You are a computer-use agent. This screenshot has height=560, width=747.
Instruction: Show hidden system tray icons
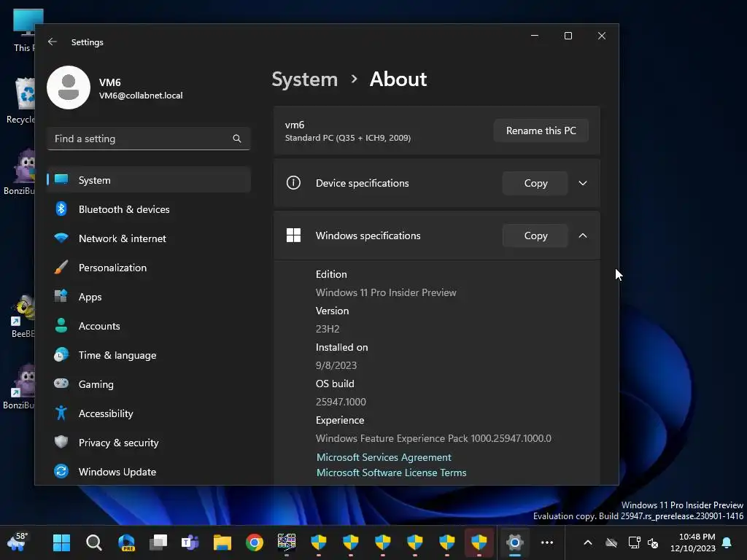[588, 542]
